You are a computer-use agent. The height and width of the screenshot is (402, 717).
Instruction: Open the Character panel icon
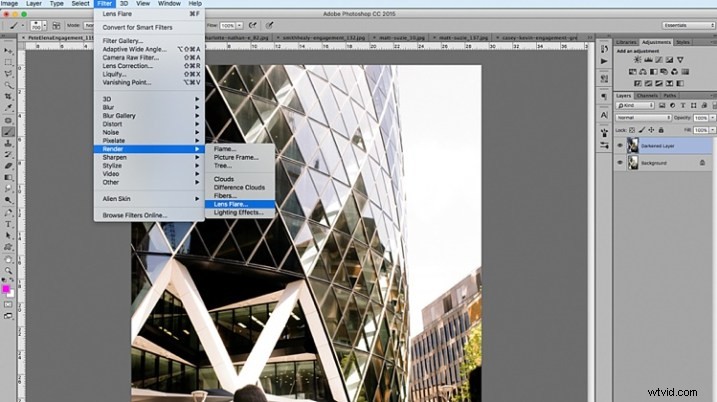coord(604,115)
